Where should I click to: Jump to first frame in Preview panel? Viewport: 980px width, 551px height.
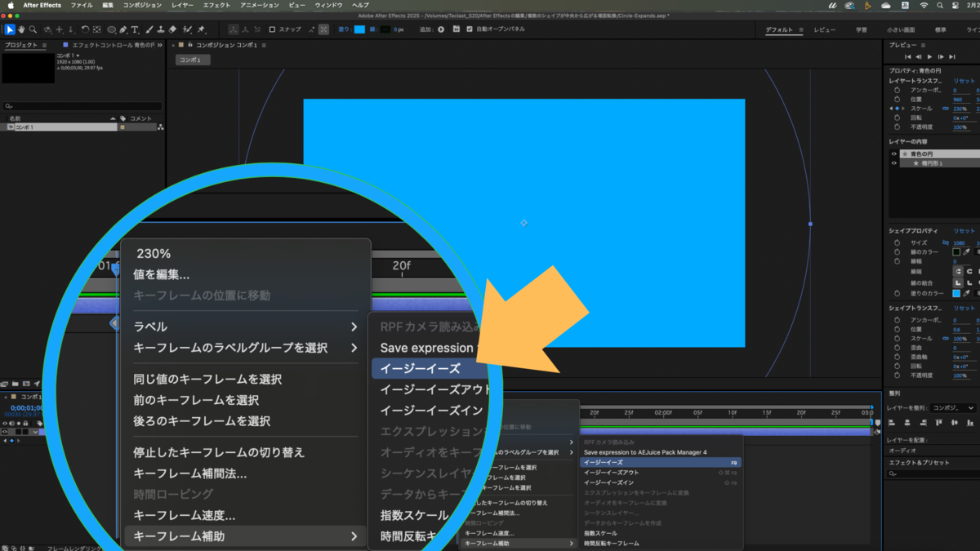coord(907,57)
